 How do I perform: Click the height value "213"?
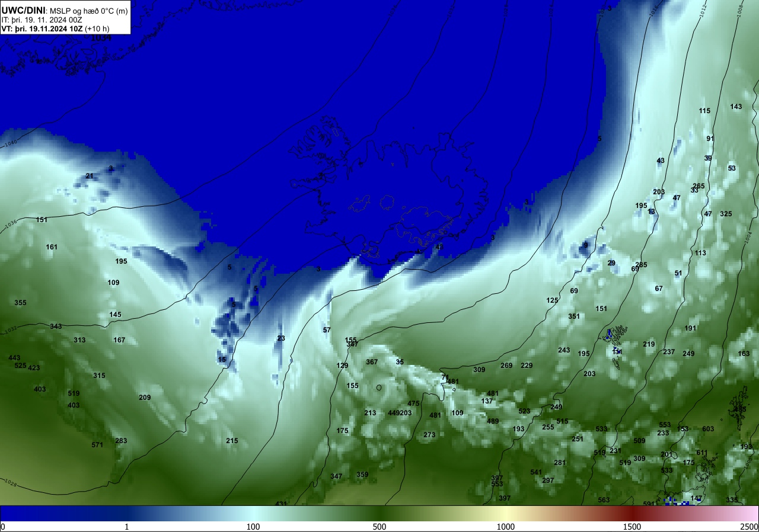coord(370,413)
